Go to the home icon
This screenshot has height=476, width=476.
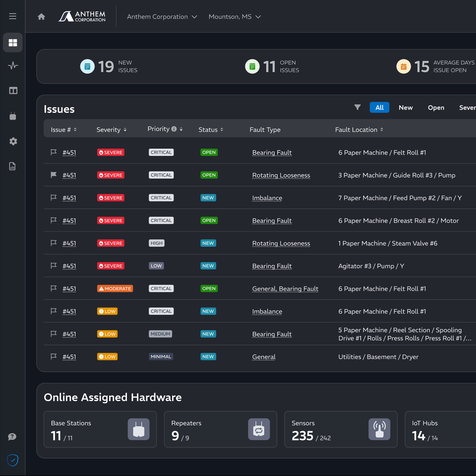(x=41, y=17)
